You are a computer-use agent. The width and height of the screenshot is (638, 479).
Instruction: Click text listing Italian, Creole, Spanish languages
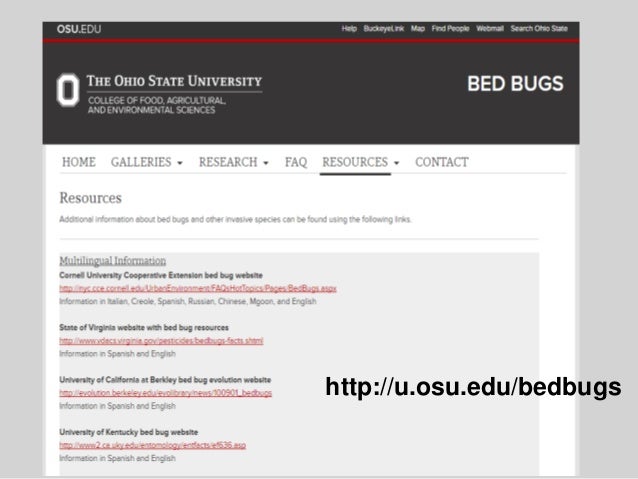(x=188, y=302)
